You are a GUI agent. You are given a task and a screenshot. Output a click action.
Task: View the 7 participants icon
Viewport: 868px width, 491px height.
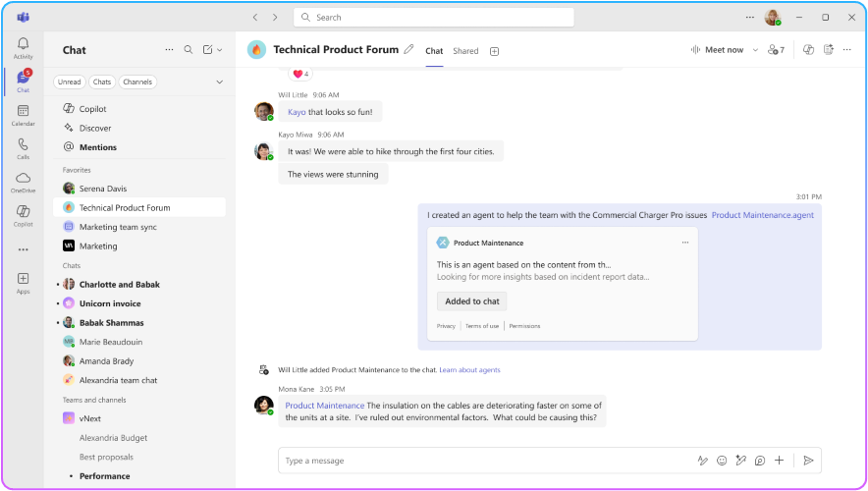(x=776, y=50)
